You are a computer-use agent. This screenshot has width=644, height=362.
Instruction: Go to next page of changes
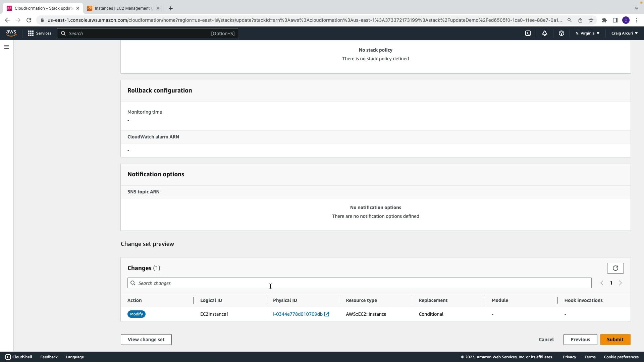[x=620, y=283]
